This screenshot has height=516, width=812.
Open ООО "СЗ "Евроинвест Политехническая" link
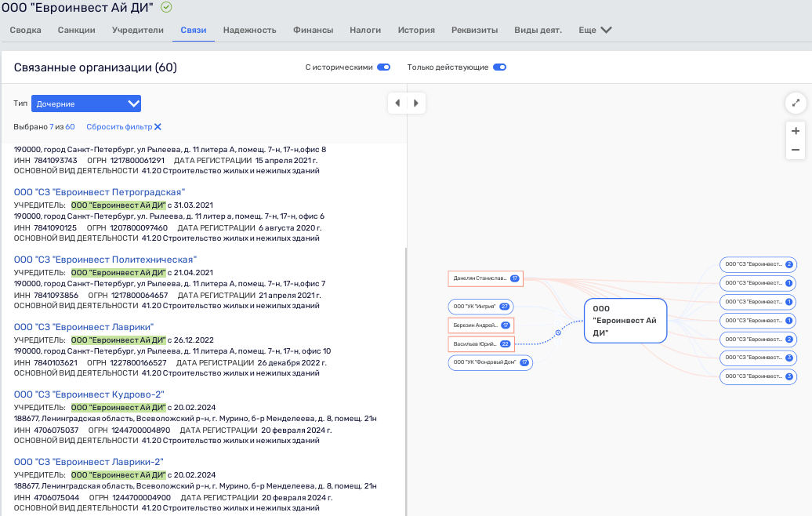point(105,260)
